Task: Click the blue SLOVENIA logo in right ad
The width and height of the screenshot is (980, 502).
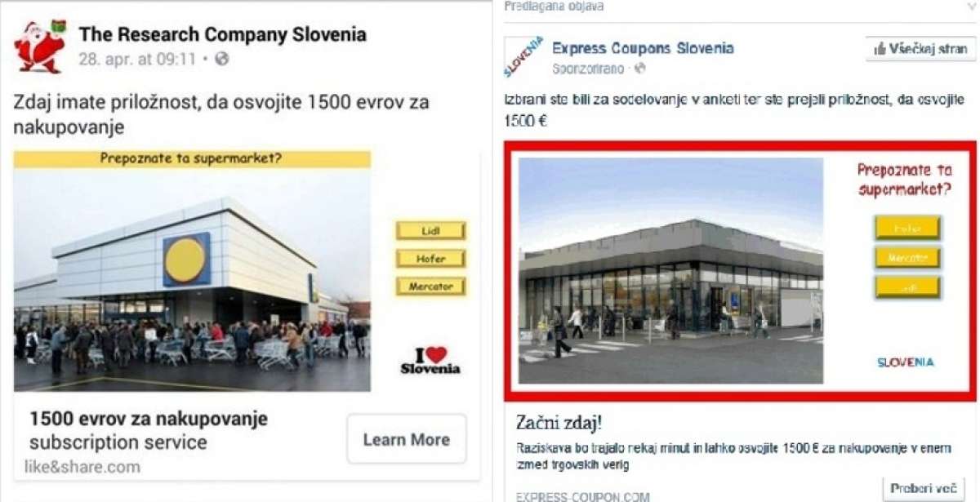Action: pos(906,362)
